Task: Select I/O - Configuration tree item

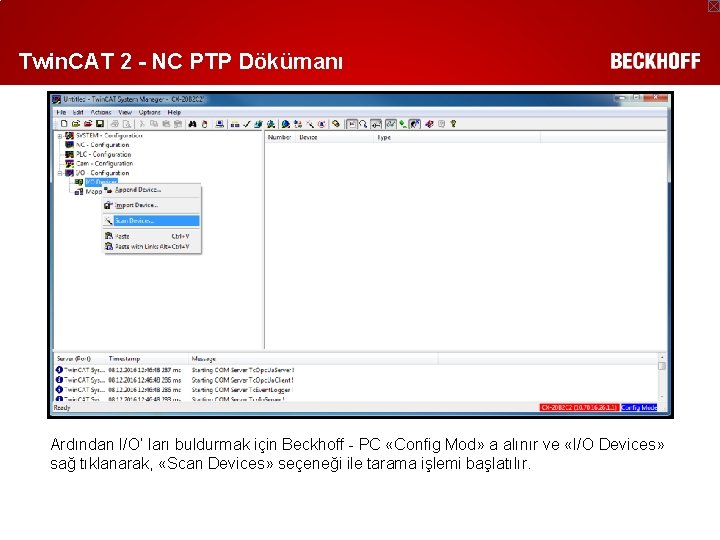Action: point(102,173)
